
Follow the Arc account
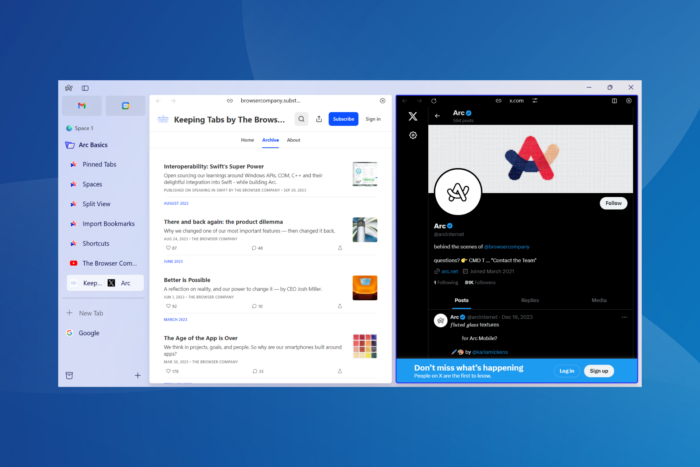613,203
